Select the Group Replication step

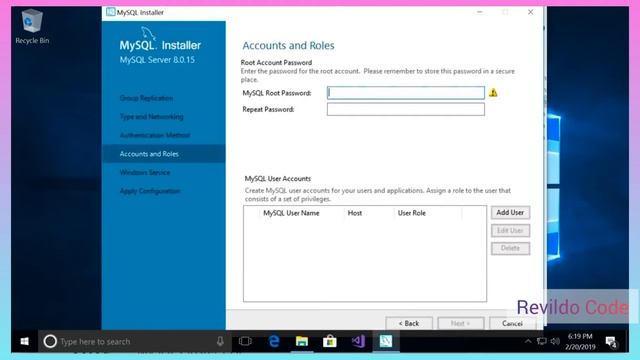pos(146,98)
